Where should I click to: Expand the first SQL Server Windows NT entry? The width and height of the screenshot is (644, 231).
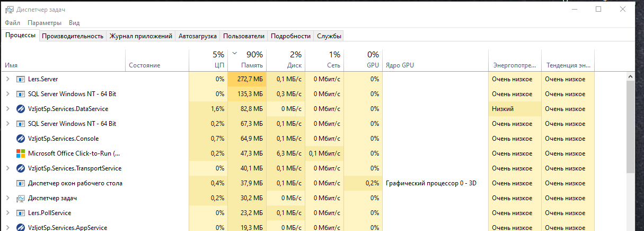point(7,94)
